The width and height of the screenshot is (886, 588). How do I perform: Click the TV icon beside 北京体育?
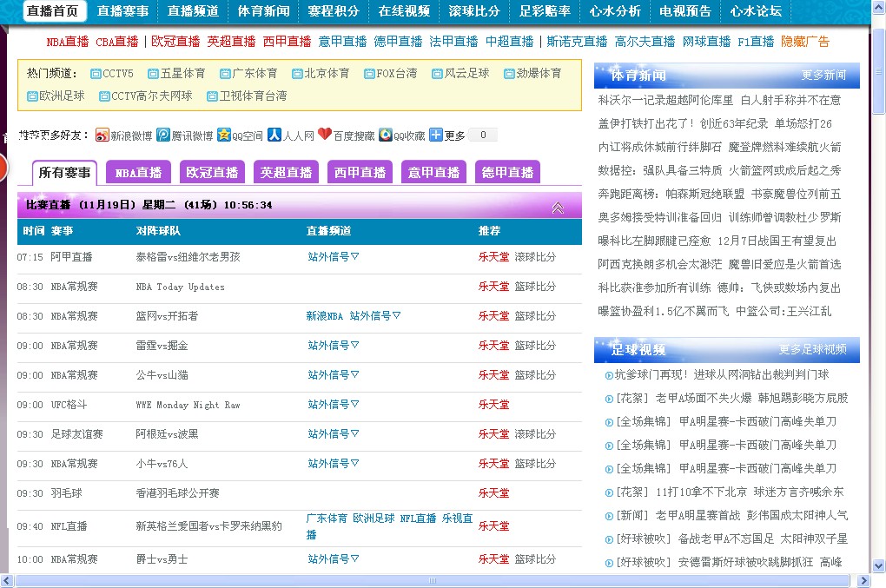click(x=297, y=74)
